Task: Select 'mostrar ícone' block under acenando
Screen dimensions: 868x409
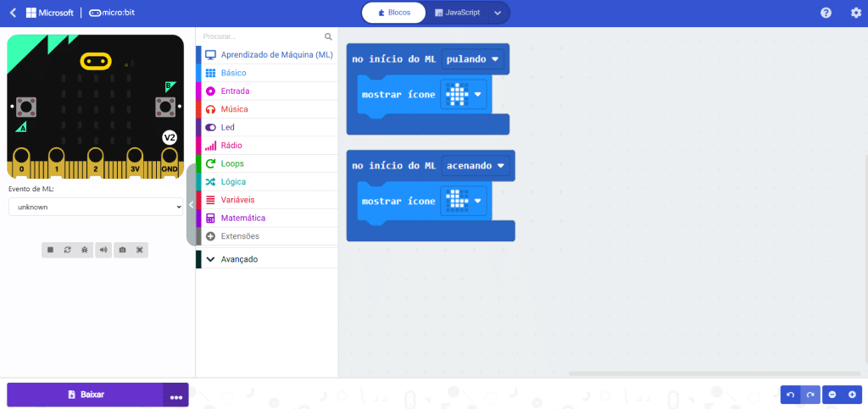Action: click(x=398, y=202)
